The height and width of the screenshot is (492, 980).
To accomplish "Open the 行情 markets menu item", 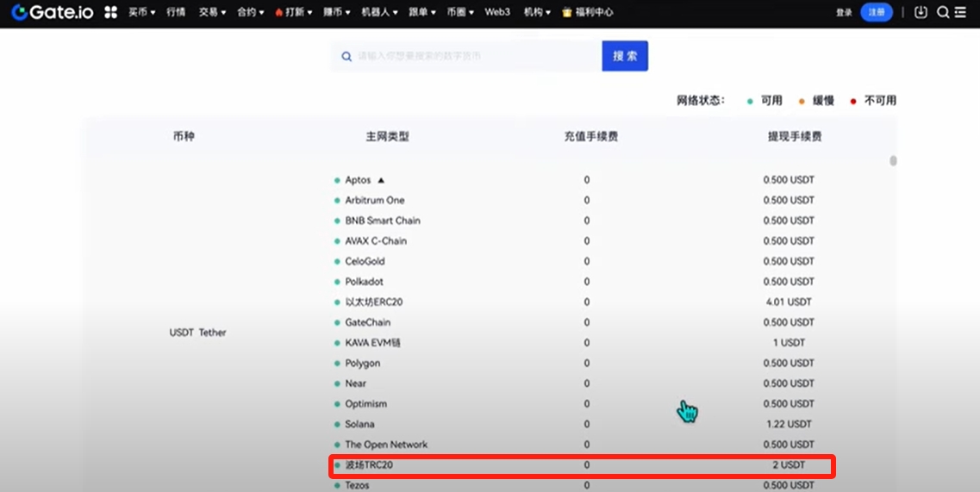I will click(176, 12).
